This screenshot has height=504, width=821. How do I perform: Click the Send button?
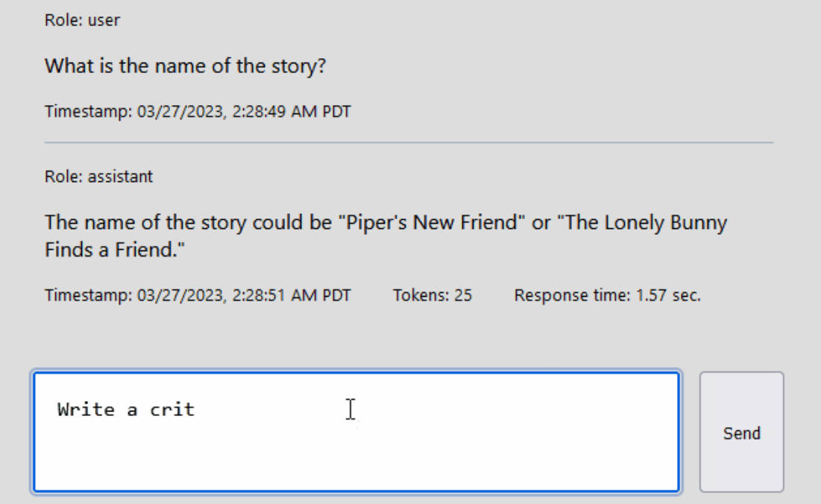[741, 432]
